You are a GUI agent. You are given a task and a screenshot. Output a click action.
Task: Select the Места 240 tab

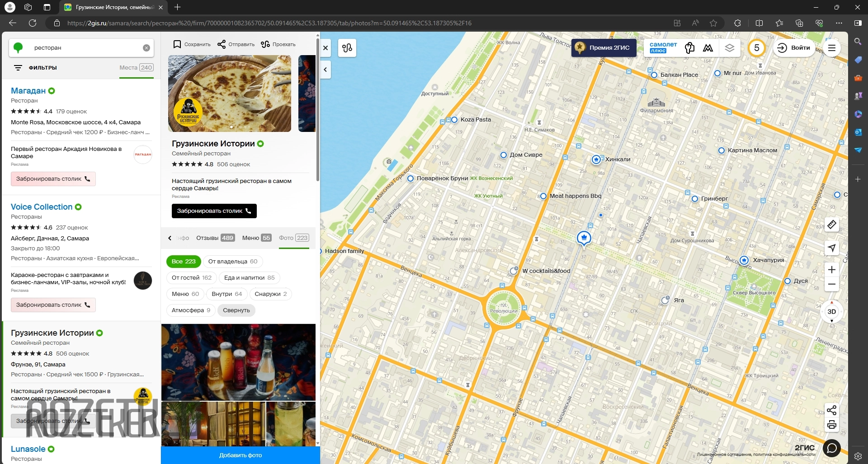tap(137, 68)
